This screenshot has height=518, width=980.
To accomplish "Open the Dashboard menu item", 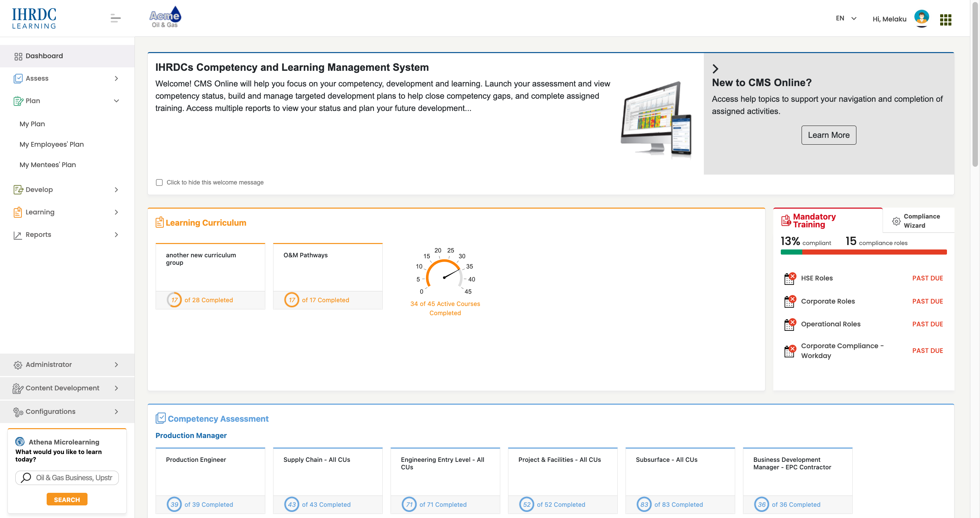I will pyautogui.click(x=67, y=56).
